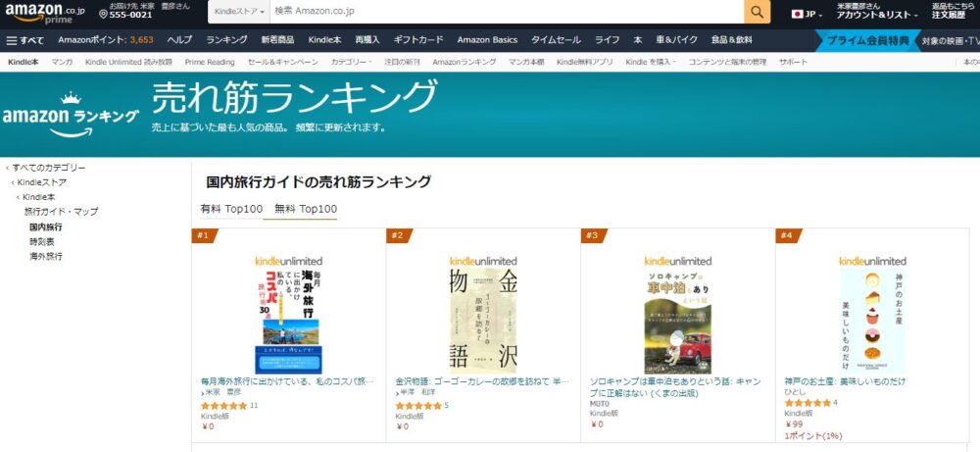Switch to 無料 Top100 tab
This screenshot has width=980, height=452.
(x=306, y=209)
